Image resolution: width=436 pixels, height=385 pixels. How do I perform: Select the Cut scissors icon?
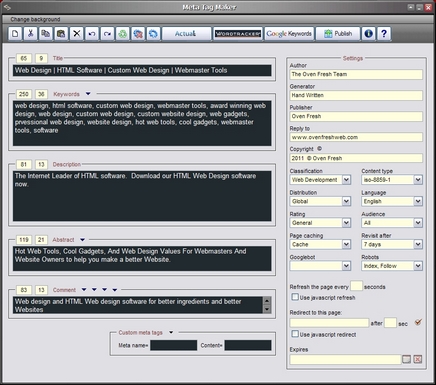[30, 34]
